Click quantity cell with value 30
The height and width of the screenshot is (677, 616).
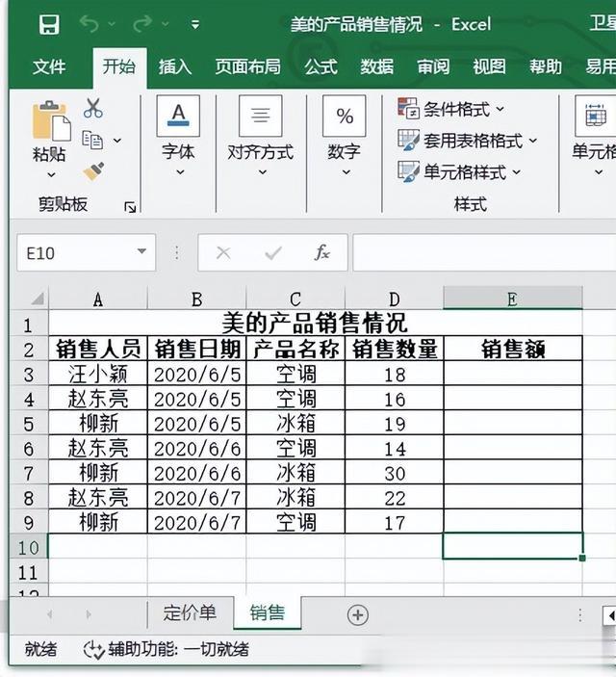click(394, 473)
